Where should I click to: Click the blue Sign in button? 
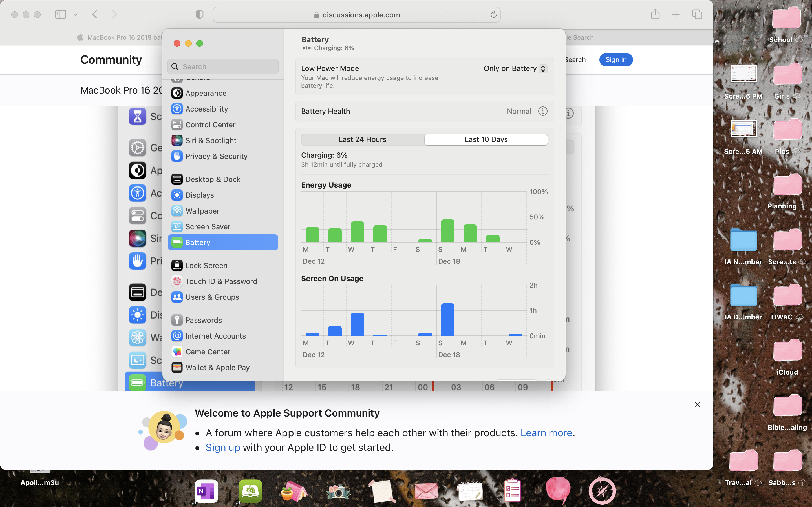616,60
